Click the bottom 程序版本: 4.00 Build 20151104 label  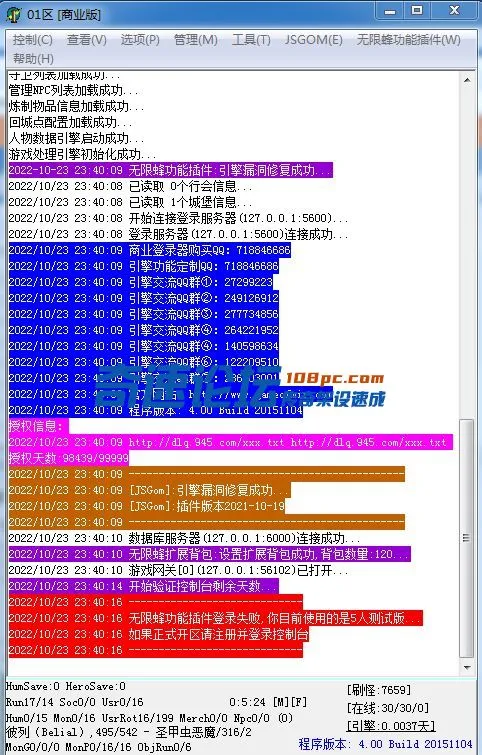pyautogui.click(x=385, y=744)
